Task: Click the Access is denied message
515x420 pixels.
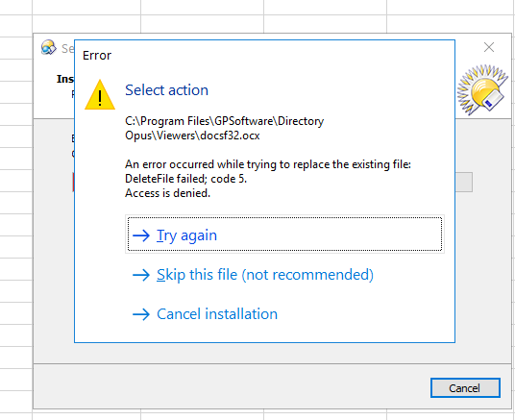Action: pos(167,193)
